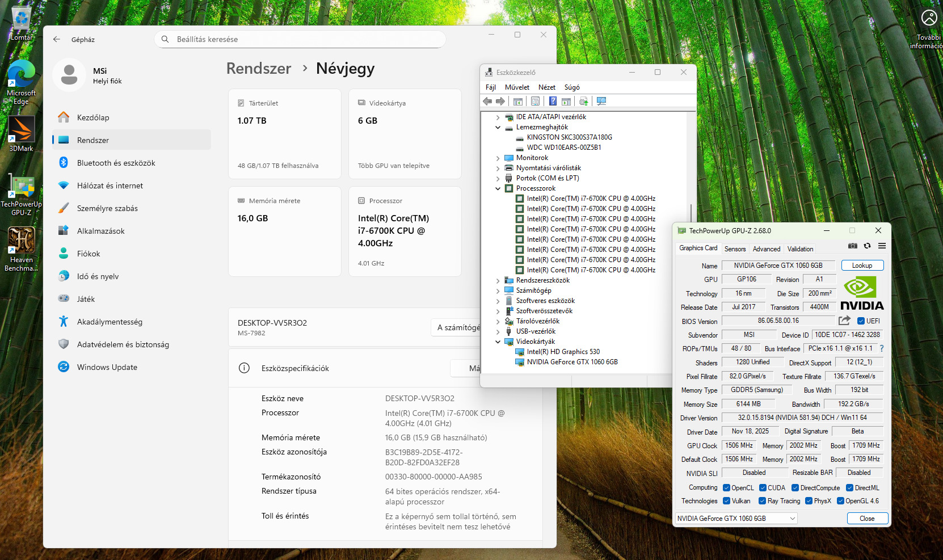The image size is (943, 560).
Task: Toggle the console tree pane icon in Eszközkezelő
Action: [x=518, y=101]
